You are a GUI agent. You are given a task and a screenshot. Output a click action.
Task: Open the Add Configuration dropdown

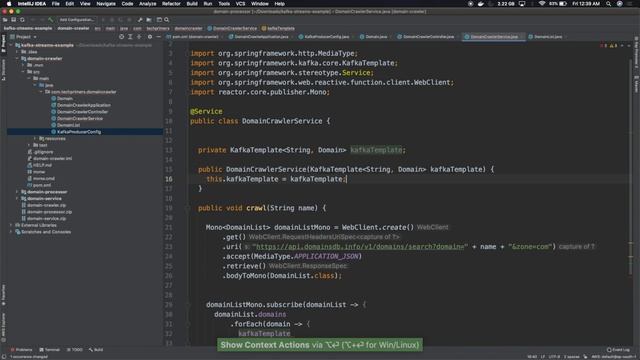click(76, 20)
